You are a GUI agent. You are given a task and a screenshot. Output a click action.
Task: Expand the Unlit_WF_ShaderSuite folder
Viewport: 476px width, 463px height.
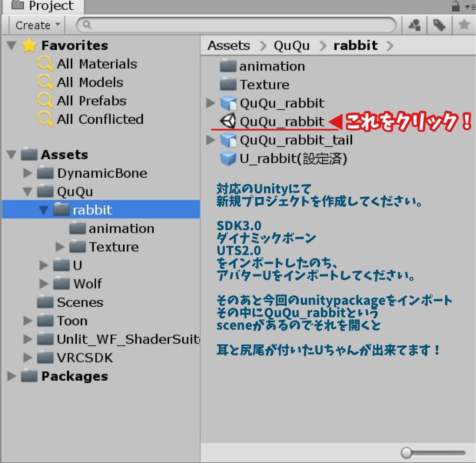(x=27, y=339)
